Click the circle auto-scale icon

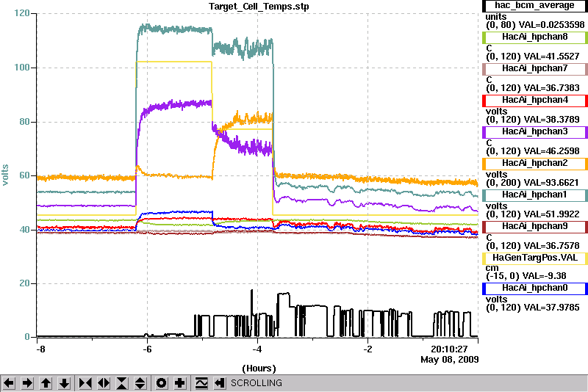162,383
